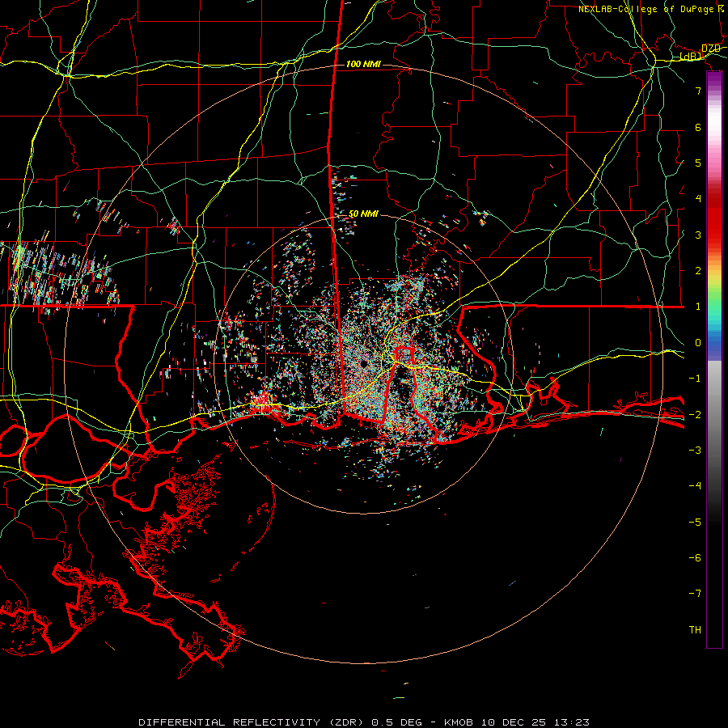The height and width of the screenshot is (728, 728).
Task: Click the "4" value on the color scale
Action: 698,199
